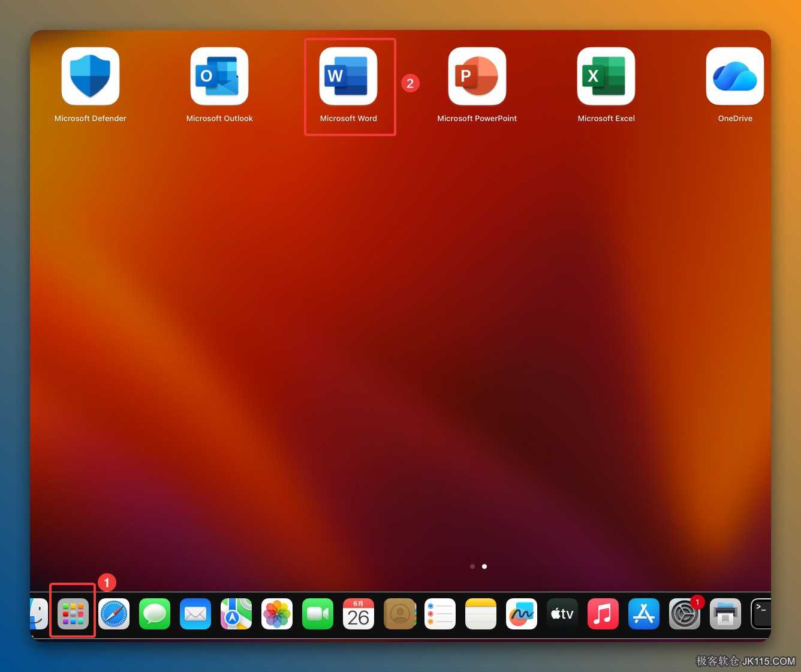Start FaceTime from the Dock
This screenshot has width=801, height=672.
(x=318, y=614)
